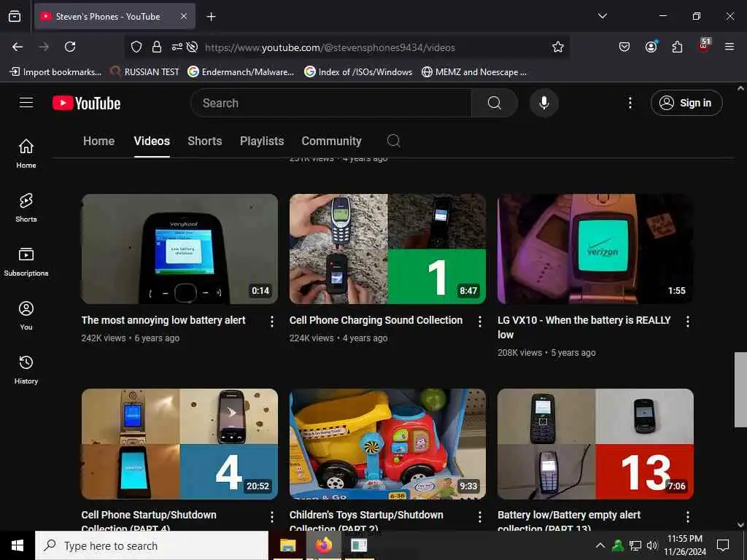Switch to the channel Home tab
The height and width of the screenshot is (560, 747).
click(98, 141)
